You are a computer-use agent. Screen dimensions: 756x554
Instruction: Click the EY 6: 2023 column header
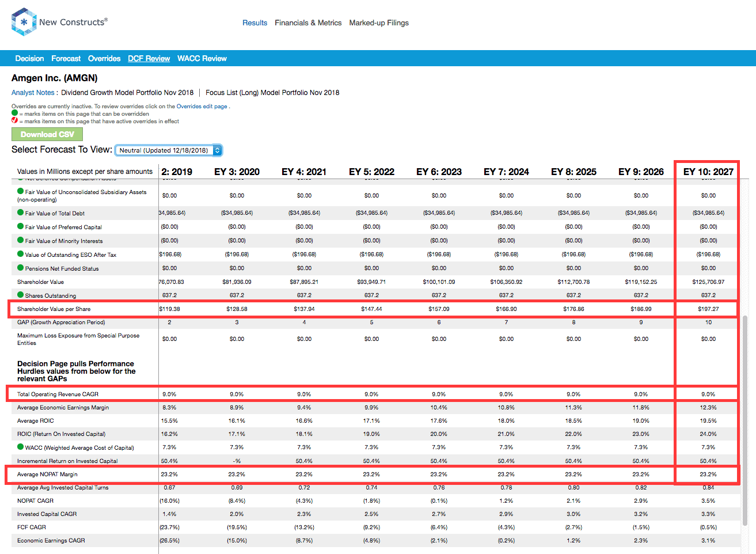439,172
